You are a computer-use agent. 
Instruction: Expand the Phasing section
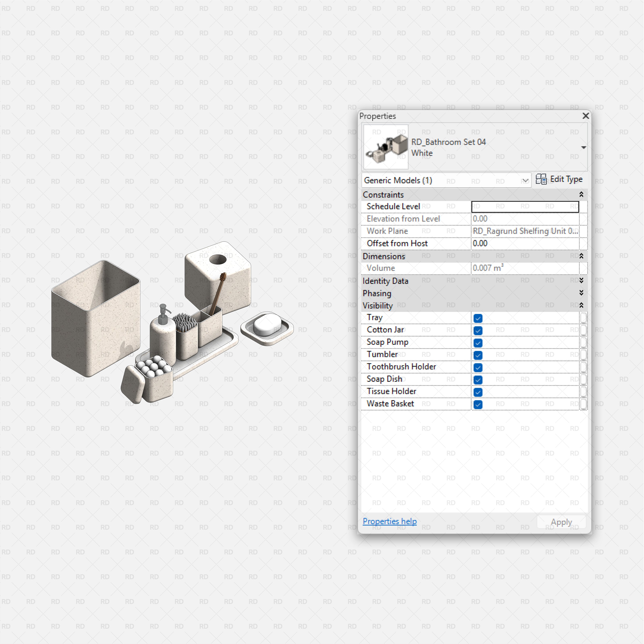581,293
